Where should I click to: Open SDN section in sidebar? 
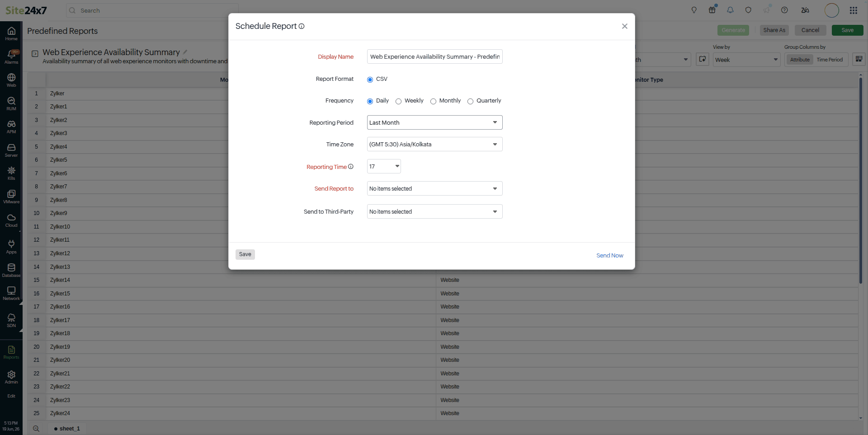11,320
